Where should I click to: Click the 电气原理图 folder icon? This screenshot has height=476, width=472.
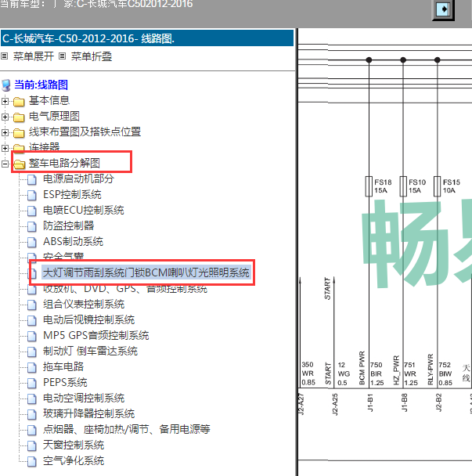(19, 117)
